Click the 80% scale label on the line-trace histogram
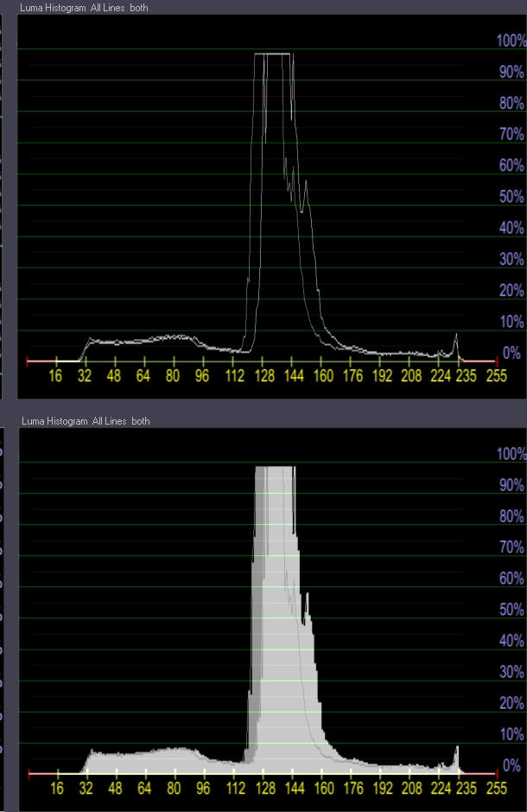527x812 pixels. click(x=512, y=103)
